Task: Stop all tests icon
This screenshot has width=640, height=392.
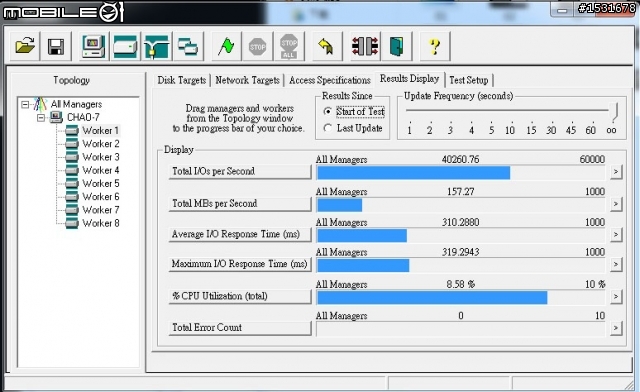Action: (289, 46)
